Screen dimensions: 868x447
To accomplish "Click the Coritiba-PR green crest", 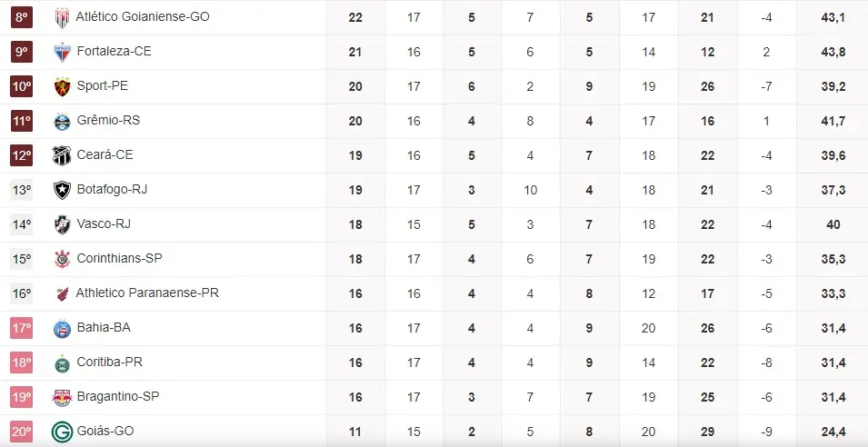I will coord(62,363).
